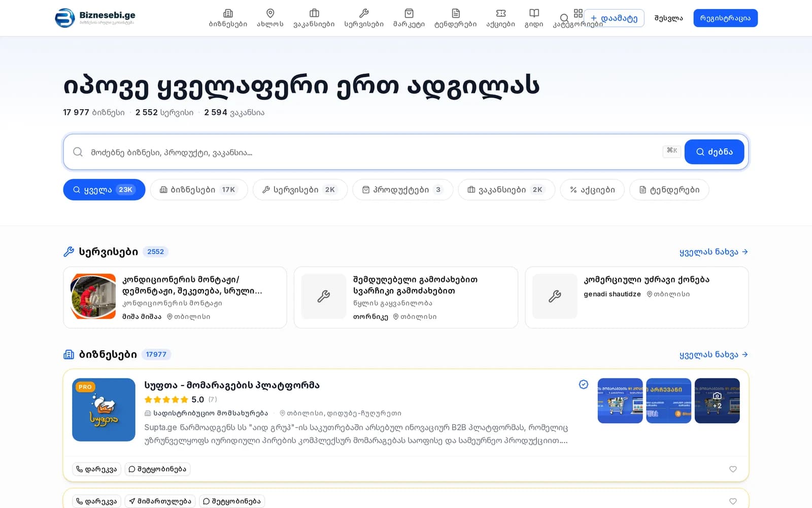This screenshot has height=508, width=812.
Task: Click ყველას ნახვა link for ბიზნესები section
Action: pos(714,355)
